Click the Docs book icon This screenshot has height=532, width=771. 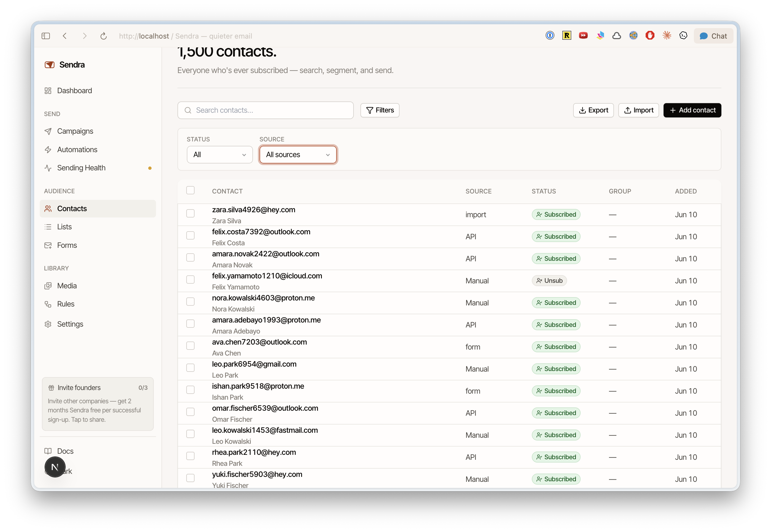[48, 451]
